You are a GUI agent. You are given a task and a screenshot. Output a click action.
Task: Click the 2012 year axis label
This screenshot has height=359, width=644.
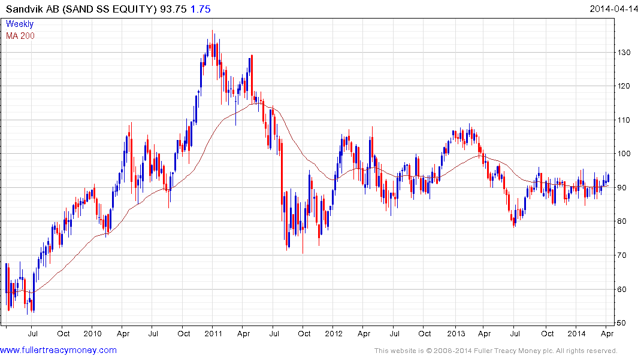pyautogui.click(x=334, y=333)
